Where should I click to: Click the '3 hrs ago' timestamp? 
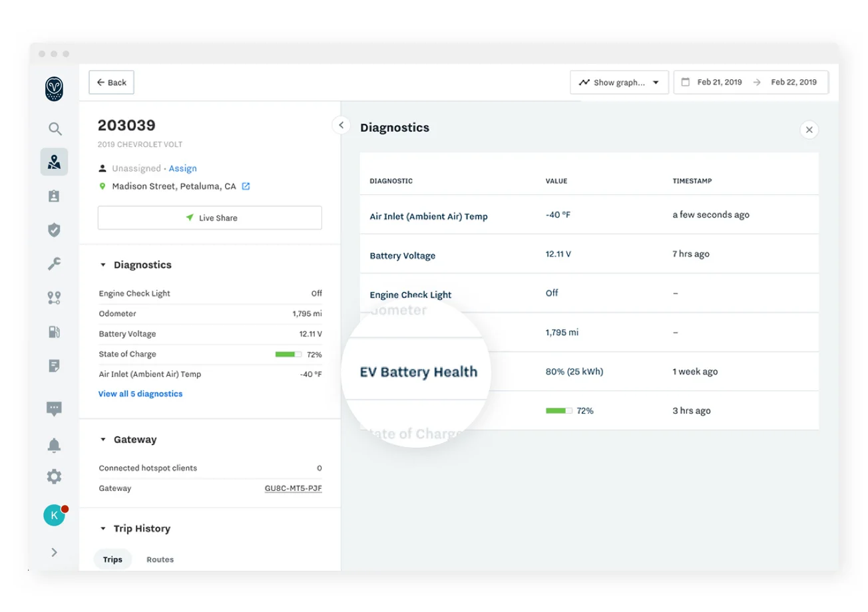pos(692,411)
